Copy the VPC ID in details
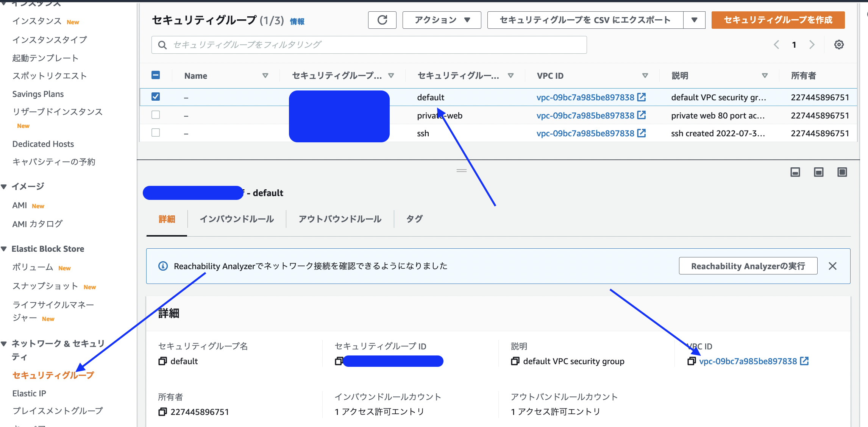Image resolution: width=868 pixels, height=427 pixels. coord(692,361)
